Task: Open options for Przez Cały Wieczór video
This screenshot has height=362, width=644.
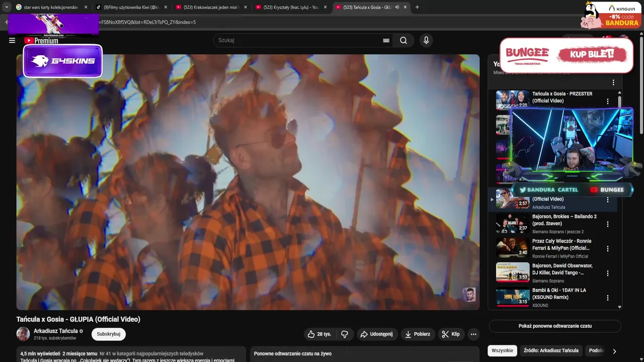Action: (x=608, y=248)
